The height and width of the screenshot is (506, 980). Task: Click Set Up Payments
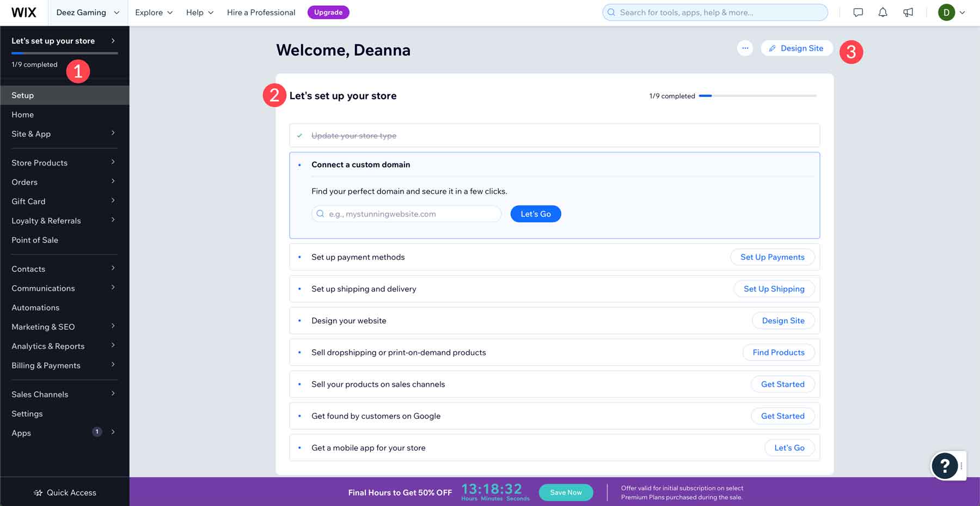(x=773, y=257)
